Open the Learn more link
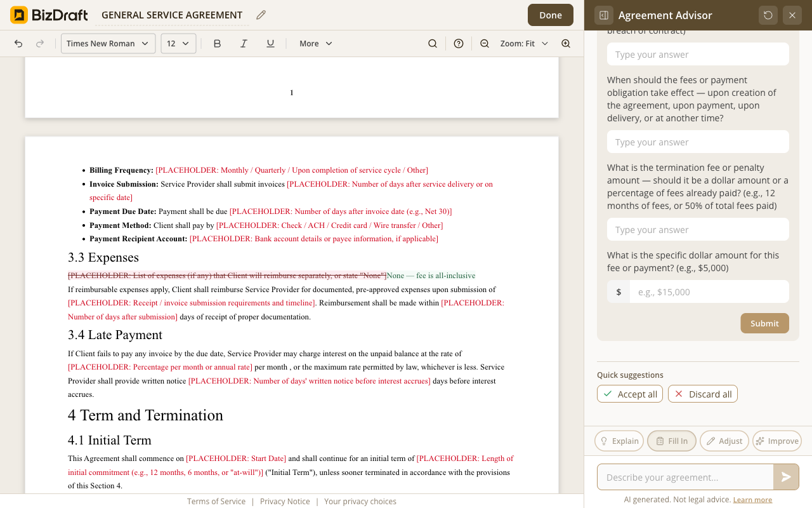 point(752,500)
